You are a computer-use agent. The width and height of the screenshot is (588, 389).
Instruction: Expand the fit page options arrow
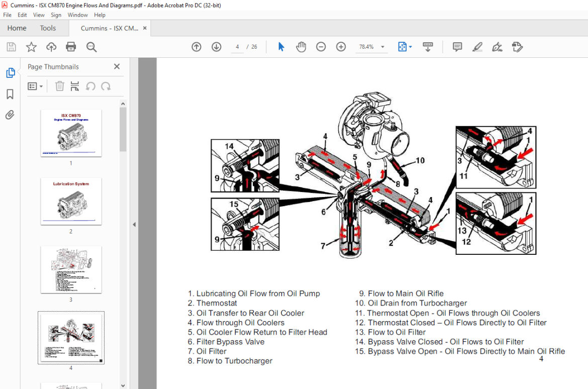(410, 47)
